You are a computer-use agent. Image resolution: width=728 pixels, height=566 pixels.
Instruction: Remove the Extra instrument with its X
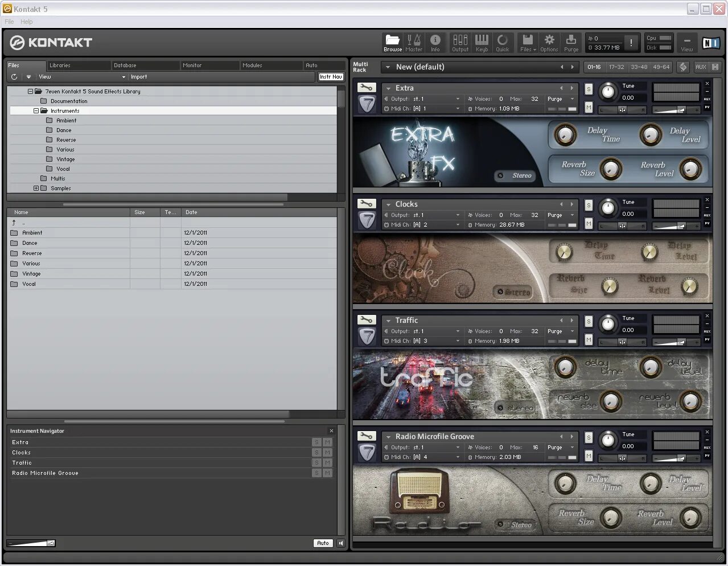pyautogui.click(x=707, y=84)
